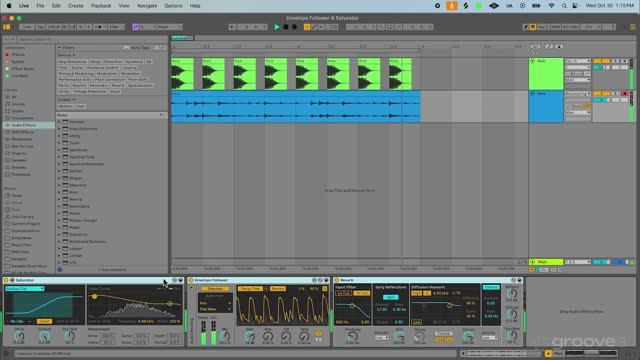640x360 pixels.
Task: Solo the Kick track
Action: [x=616, y=61]
